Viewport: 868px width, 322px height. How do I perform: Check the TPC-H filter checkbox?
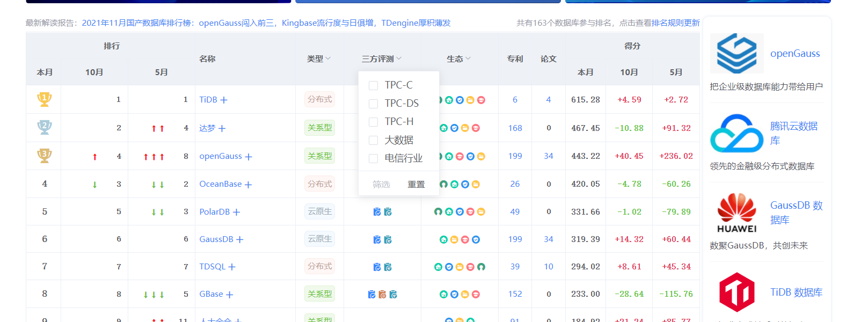tap(373, 122)
